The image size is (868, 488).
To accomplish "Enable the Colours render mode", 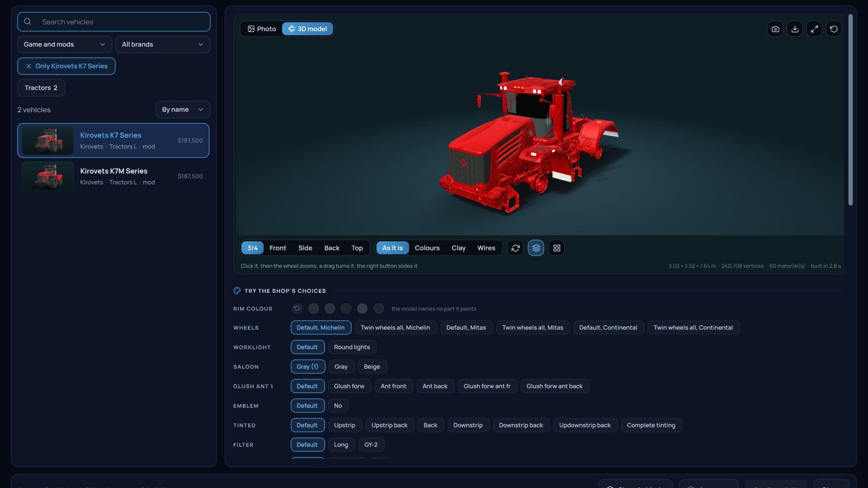I will (427, 248).
